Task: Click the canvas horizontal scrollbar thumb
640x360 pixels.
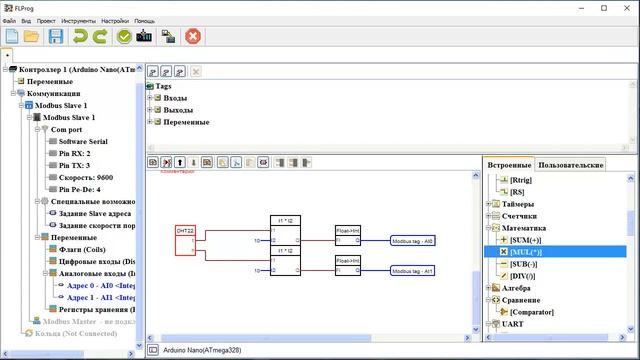Action: [x=266, y=338]
